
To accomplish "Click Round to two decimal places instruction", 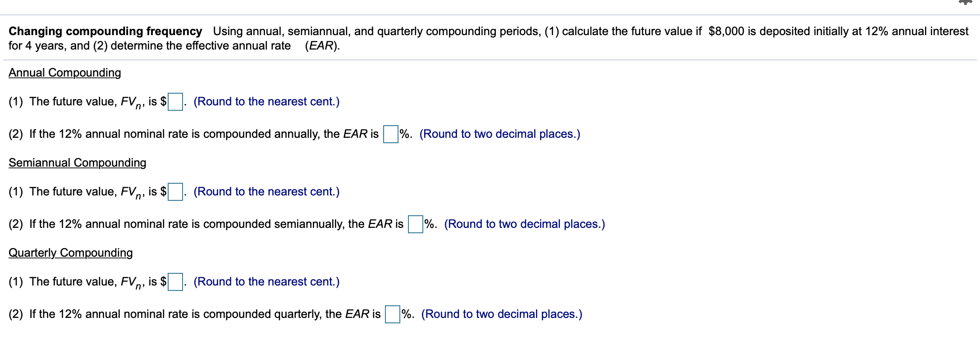I will [x=499, y=133].
